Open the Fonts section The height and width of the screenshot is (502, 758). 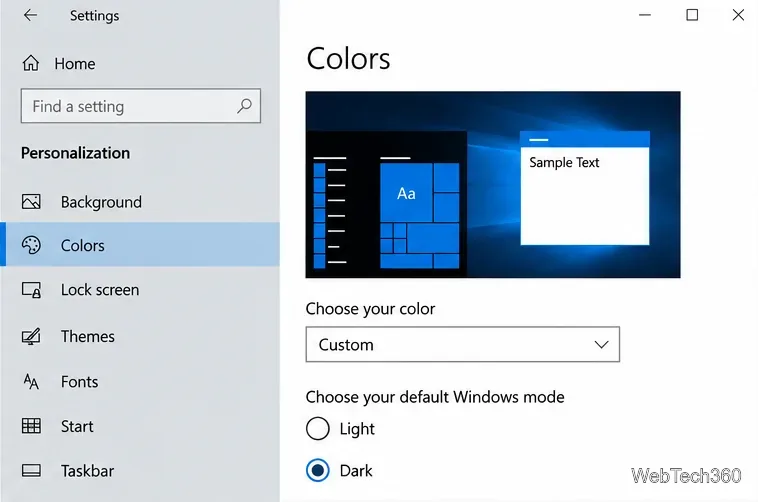point(140,382)
